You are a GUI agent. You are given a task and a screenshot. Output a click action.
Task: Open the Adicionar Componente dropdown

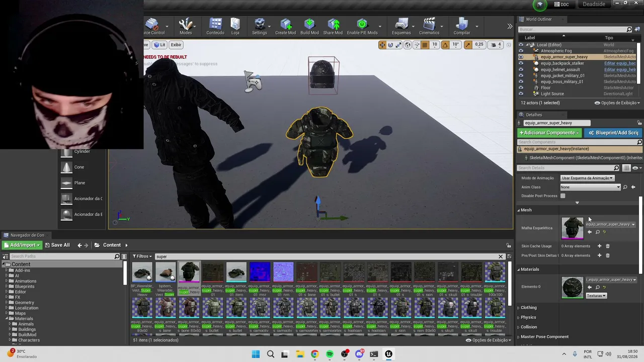tap(549, 133)
